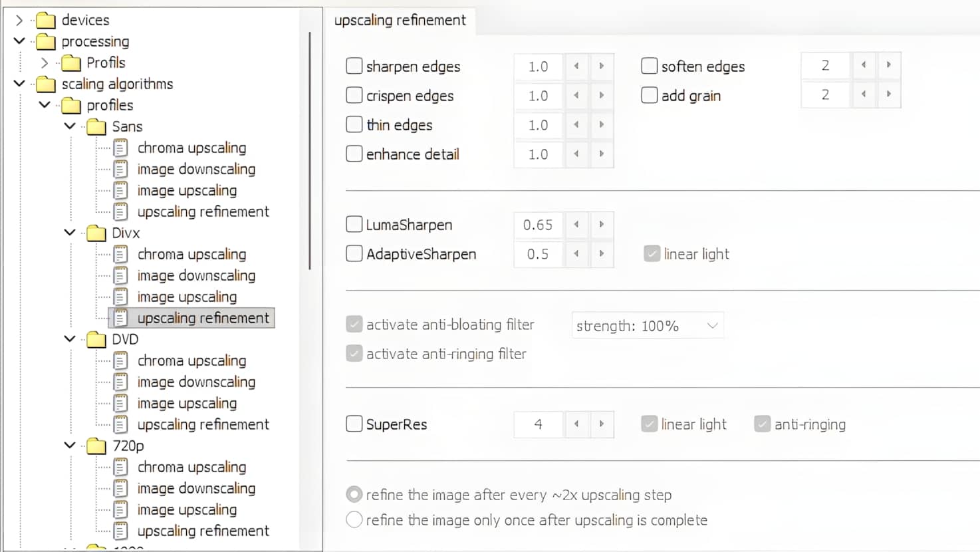
Task: Decrease LumaSharpen strength with left arrow
Action: pyautogui.click(x=576, y=225)
